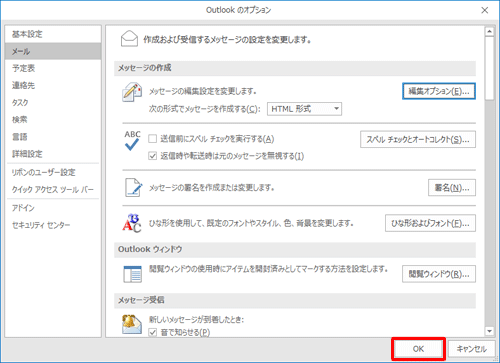
Task: Click the Outlook ウィンドウ section header text
Action: (150, 249)
